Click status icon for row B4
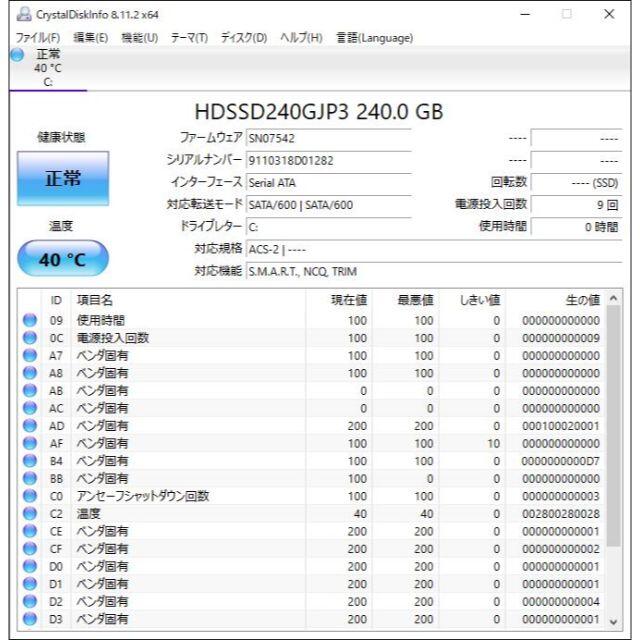Screen dimensions: 640x640 pyautogui.click(x=29, y=461)
